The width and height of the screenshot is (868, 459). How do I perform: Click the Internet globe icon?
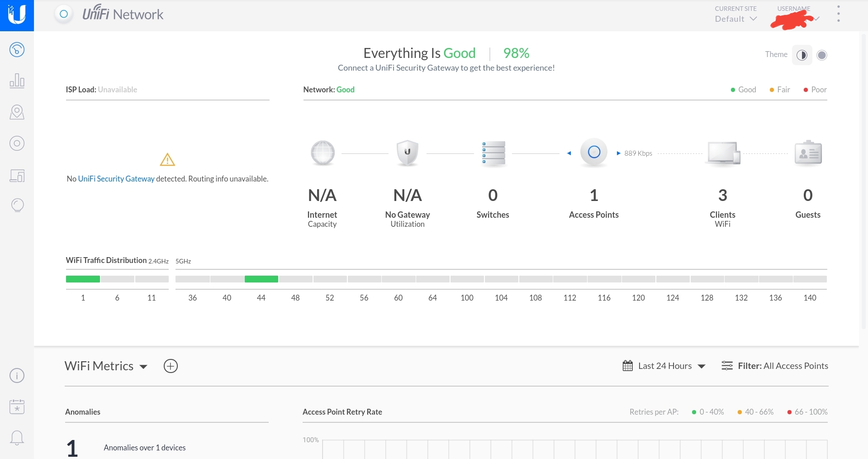tap(323, 153)
